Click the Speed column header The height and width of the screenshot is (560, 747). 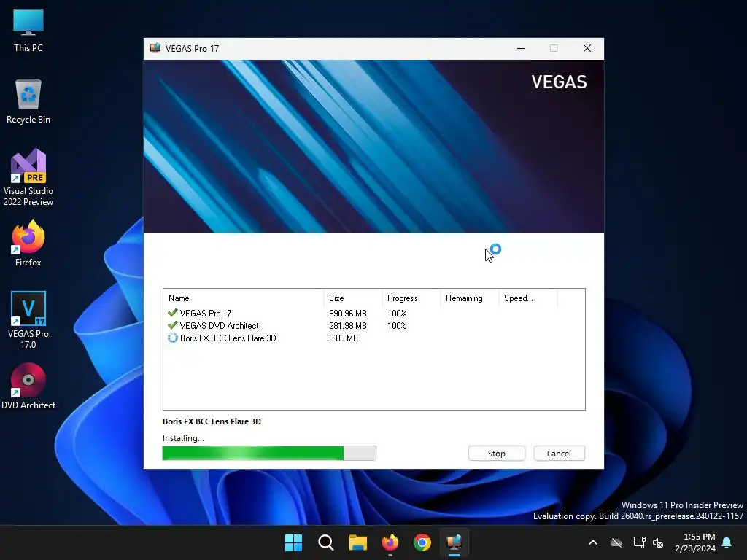[528, 298]
